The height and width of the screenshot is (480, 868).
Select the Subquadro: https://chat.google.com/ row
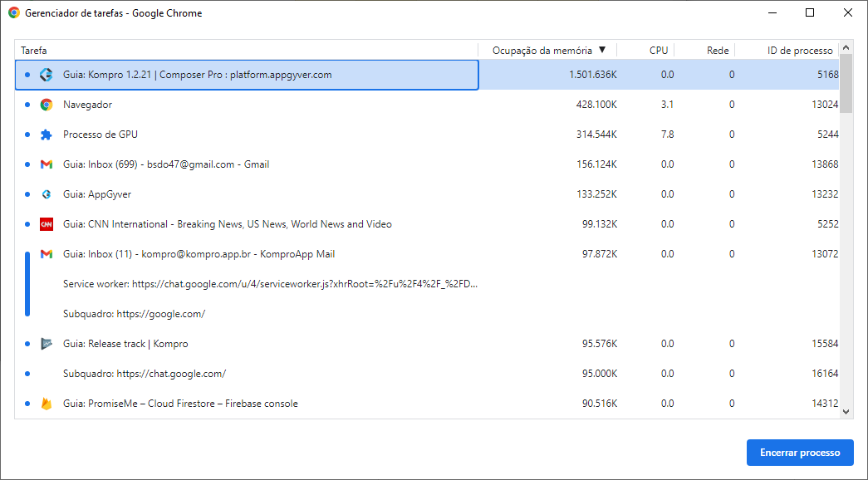pyautogui.click(x=427, y=374)
